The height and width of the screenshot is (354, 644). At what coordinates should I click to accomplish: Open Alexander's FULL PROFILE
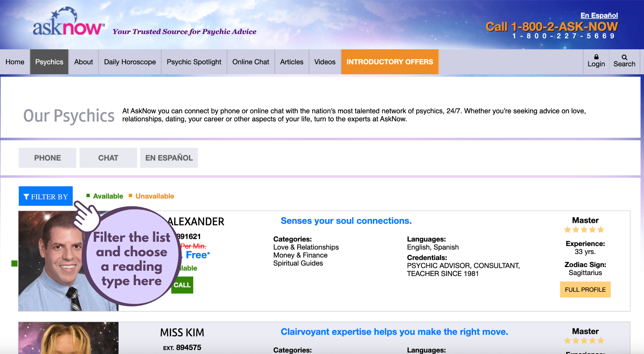click(585, 290)
